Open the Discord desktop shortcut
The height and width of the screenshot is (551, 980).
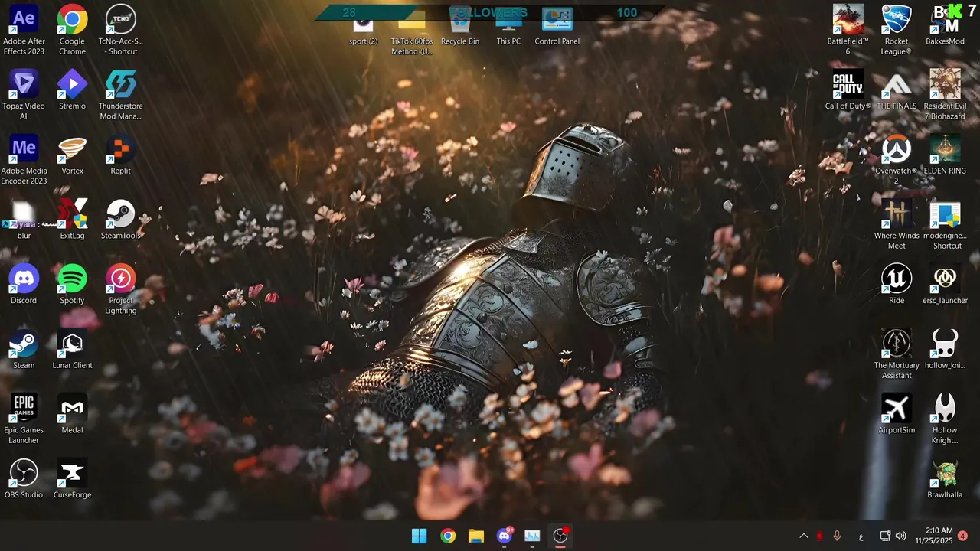pos(24,285)
